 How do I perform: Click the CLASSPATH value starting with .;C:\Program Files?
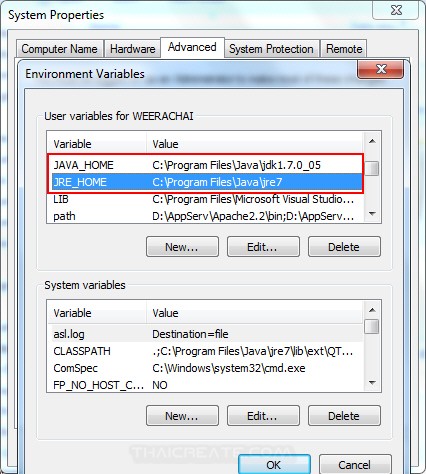coord(252,351)
